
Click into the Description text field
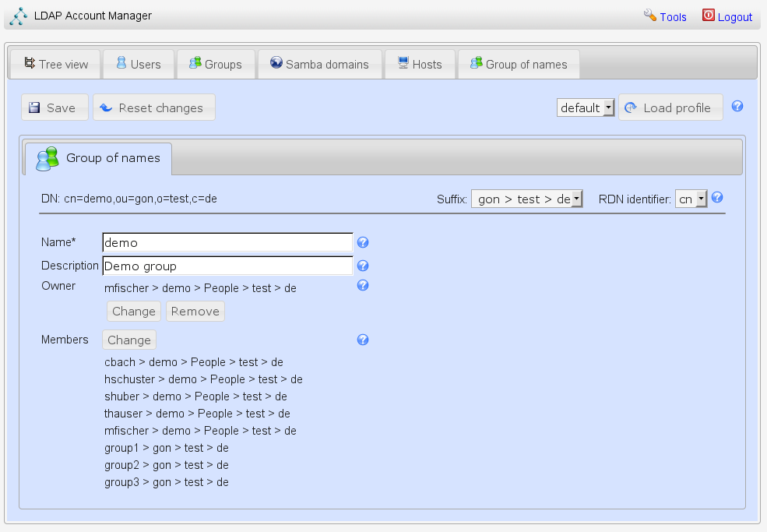[x=227, y=266]
